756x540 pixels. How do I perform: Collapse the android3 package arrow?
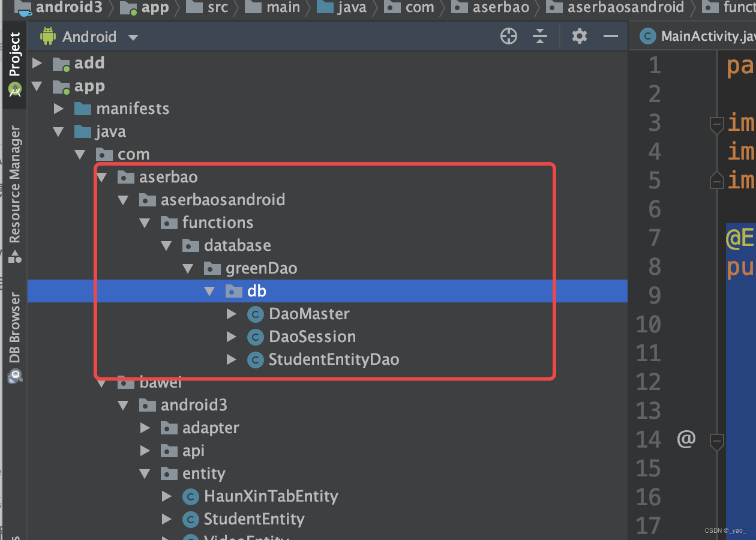124,405
